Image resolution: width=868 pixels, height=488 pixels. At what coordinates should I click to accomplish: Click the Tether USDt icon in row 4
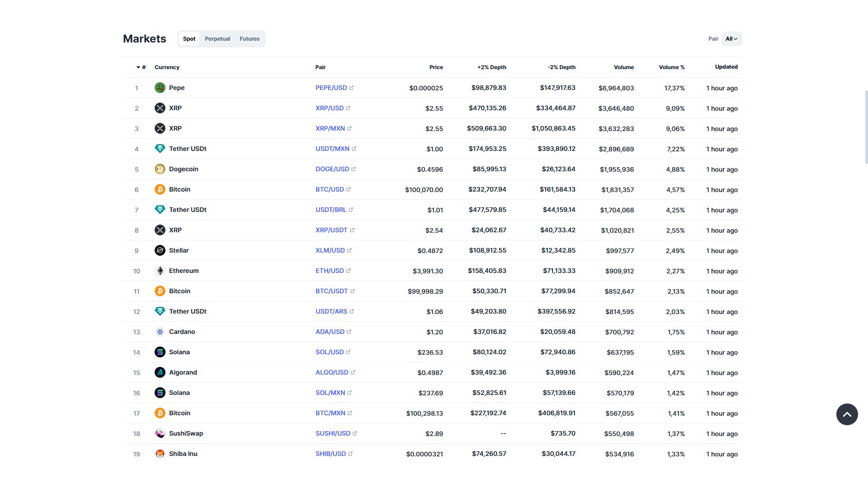pos(160,149)
